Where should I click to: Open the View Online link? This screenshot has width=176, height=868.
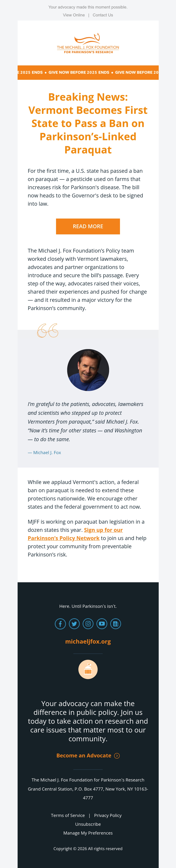(x=74, y=15)
